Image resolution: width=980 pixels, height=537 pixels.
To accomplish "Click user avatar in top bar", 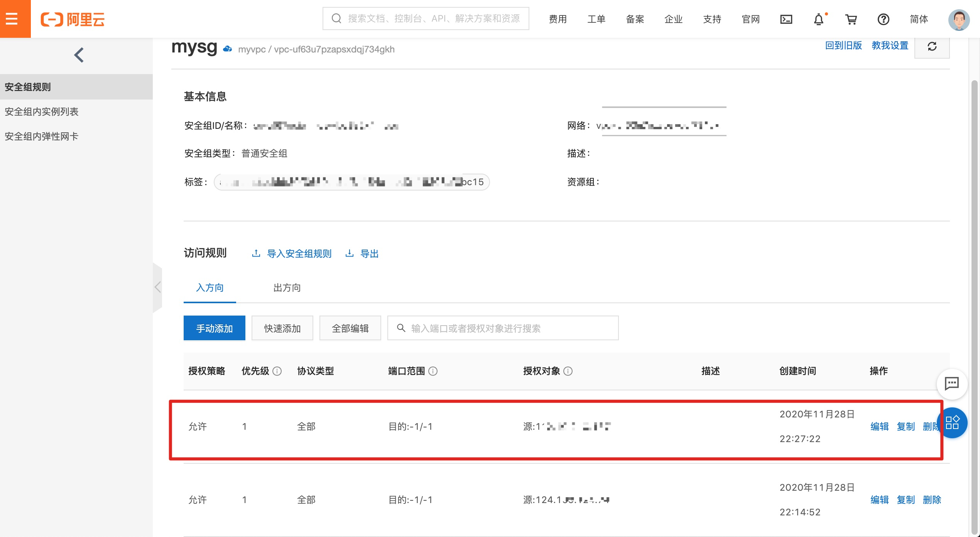I will click(x=959, y=19).
